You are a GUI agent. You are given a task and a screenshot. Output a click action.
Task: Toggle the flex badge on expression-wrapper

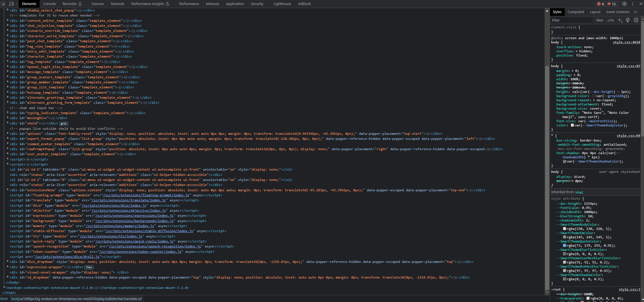coord(89,267)
